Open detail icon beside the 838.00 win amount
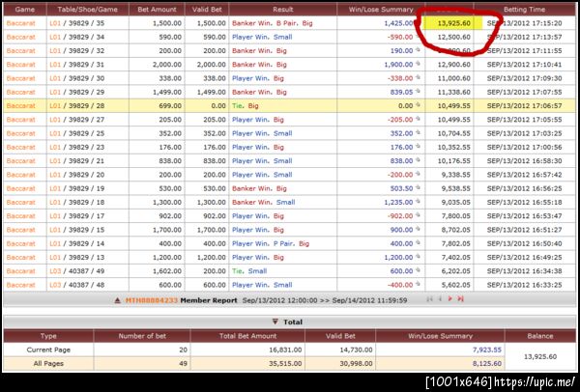Screen dimensions: 580x392 click(418, 160)
